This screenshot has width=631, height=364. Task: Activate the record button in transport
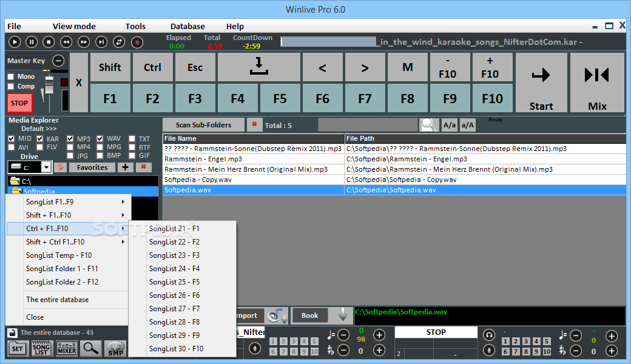click(x=137, y=42)
